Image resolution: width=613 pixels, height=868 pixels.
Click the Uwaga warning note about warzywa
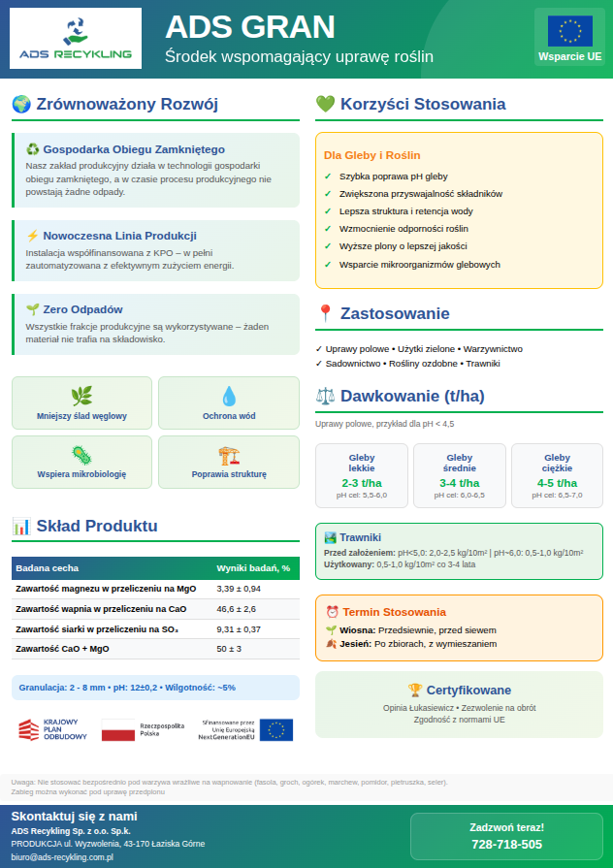pos(229,788)
